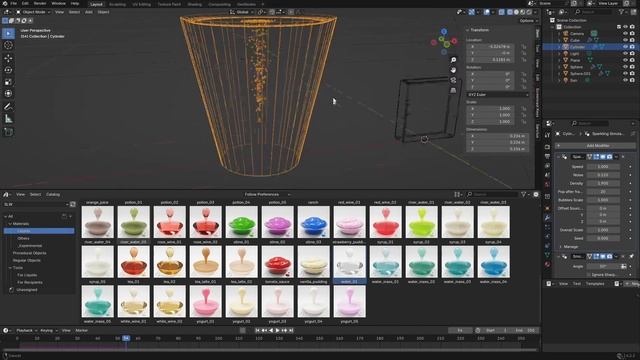Select the tomato_sauce red material thumbnail
The height and width of the screenshot is (360, 640).
[x=278, y=262]
